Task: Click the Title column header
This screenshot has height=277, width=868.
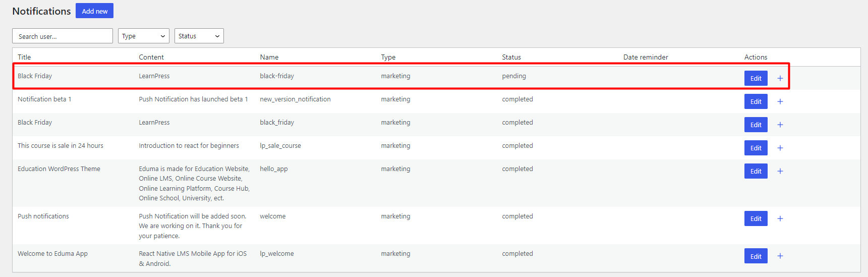Action: 24,57
